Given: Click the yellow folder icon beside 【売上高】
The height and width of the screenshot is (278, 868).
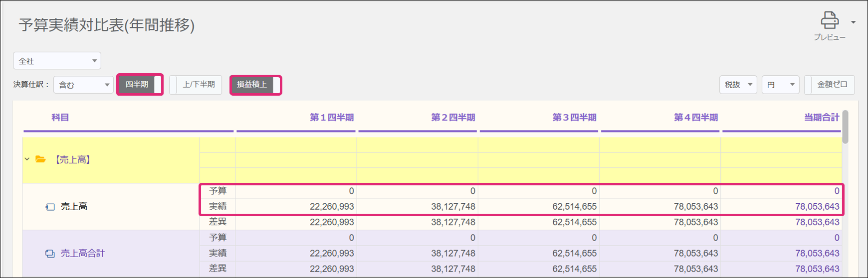Looking at the screenshot, I should (x=41, y=159).
